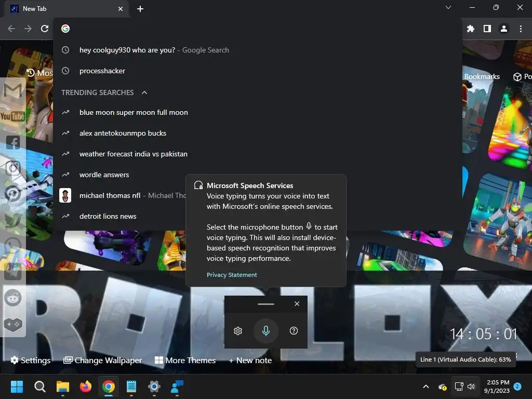532x399 pixels.
Task: Close the New Tab tab
Action: pos(121,9)
